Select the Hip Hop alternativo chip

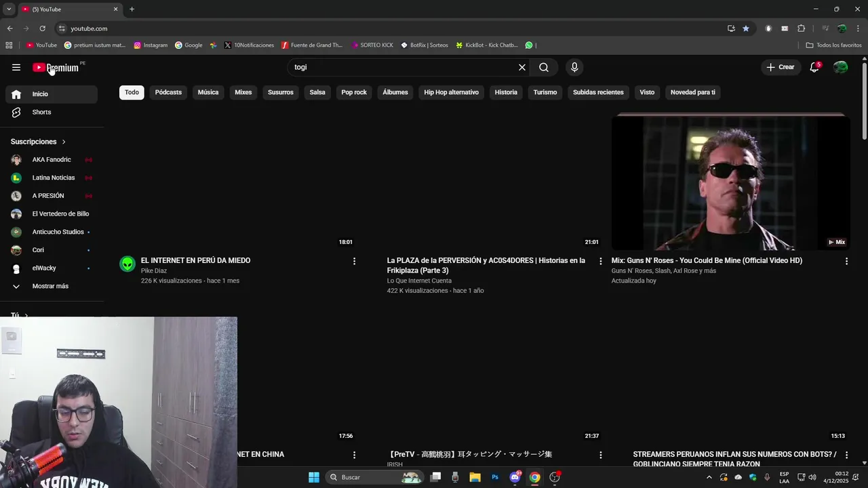tap(452, 92)
